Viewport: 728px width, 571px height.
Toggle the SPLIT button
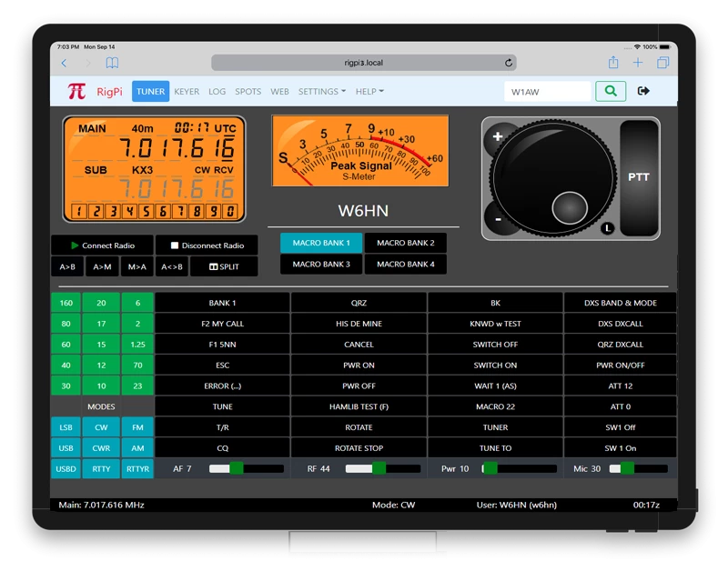tap(224, 266)
